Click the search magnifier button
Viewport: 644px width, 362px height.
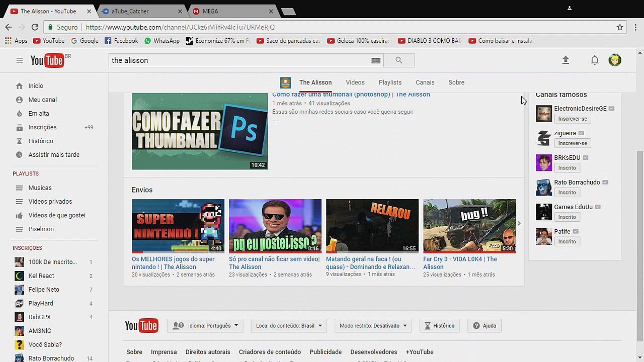click(399, 60)
